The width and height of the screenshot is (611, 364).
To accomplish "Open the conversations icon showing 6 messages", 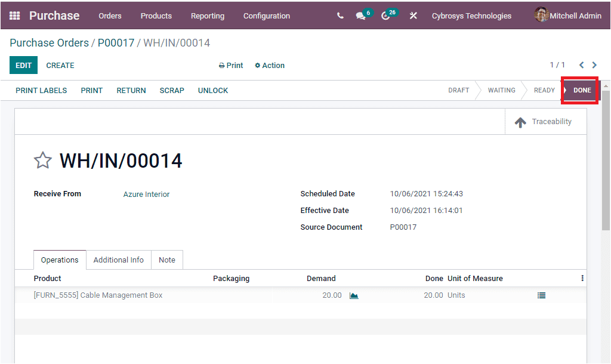I will [x=360, y=16].
